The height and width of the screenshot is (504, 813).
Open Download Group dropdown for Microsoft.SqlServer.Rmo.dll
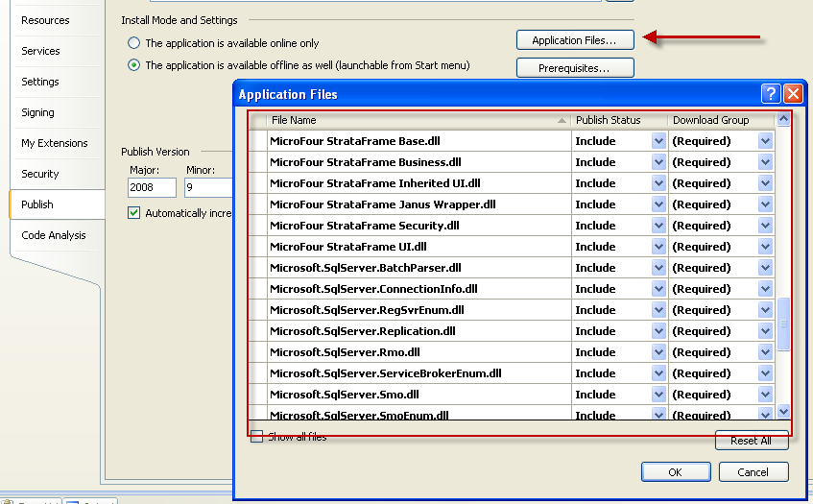(x=765, y=352)
